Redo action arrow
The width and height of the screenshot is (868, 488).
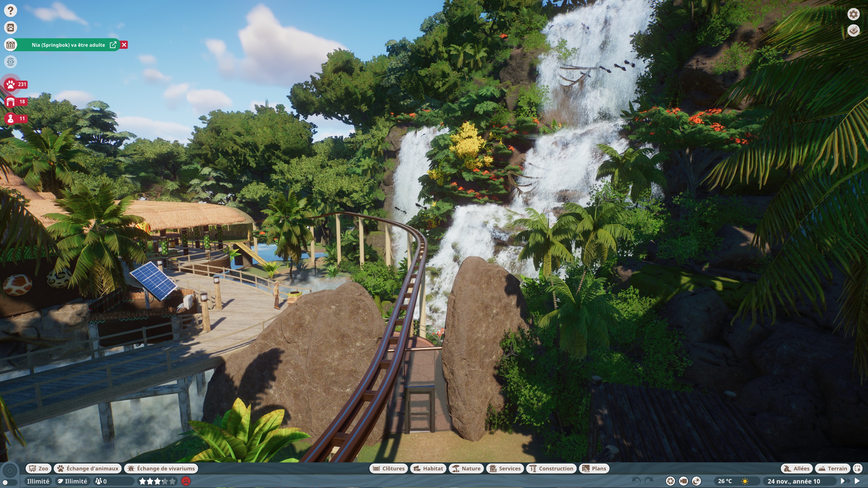tap(649, 481)
